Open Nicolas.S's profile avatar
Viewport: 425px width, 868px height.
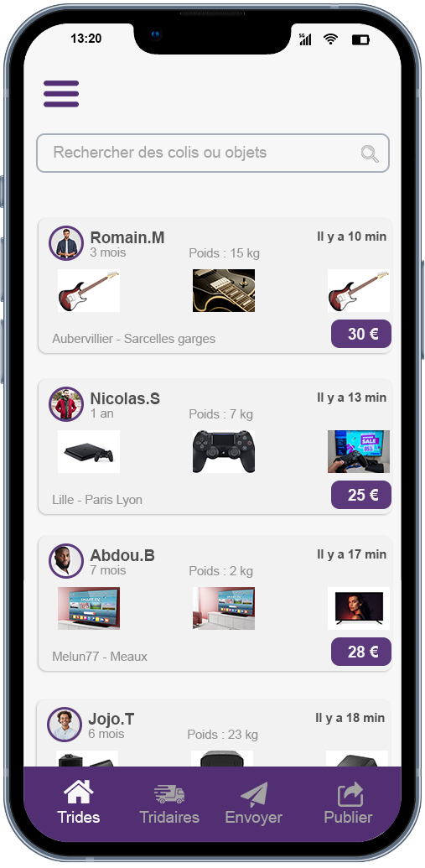tap(66, 404)
